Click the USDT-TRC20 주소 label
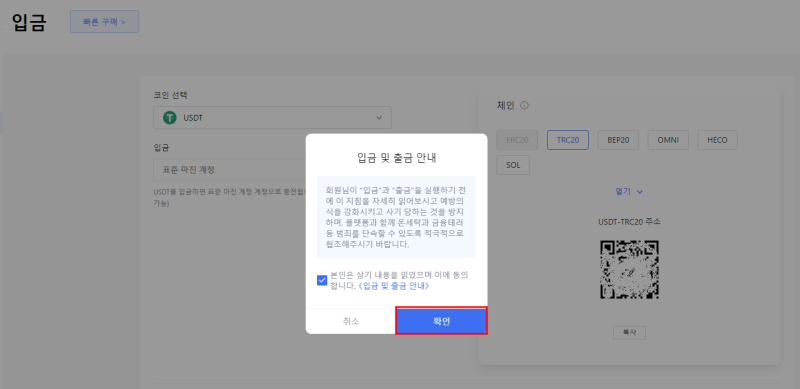Viewport: 800px width, 389px height. point(630,222)
